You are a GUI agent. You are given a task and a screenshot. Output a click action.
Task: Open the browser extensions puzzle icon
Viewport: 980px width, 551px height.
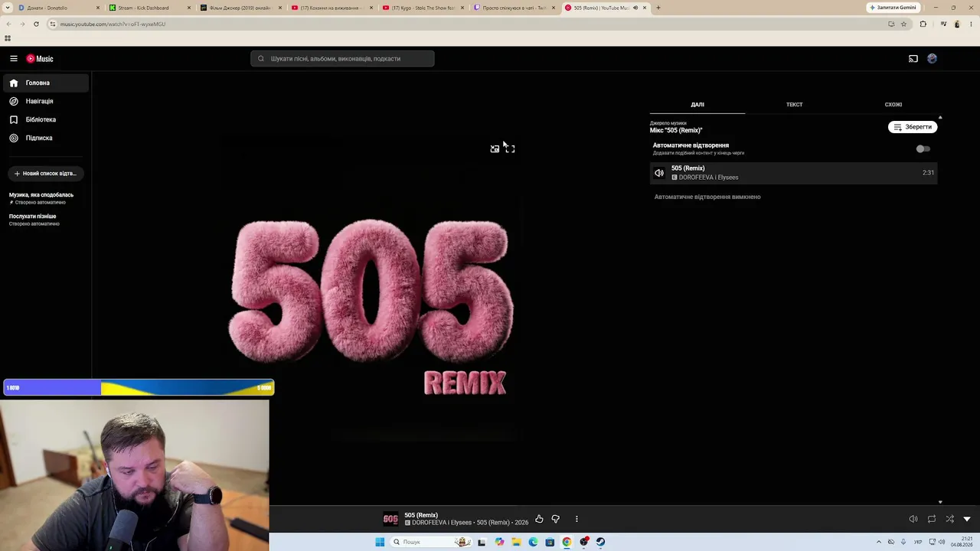[x=923, y=24]
